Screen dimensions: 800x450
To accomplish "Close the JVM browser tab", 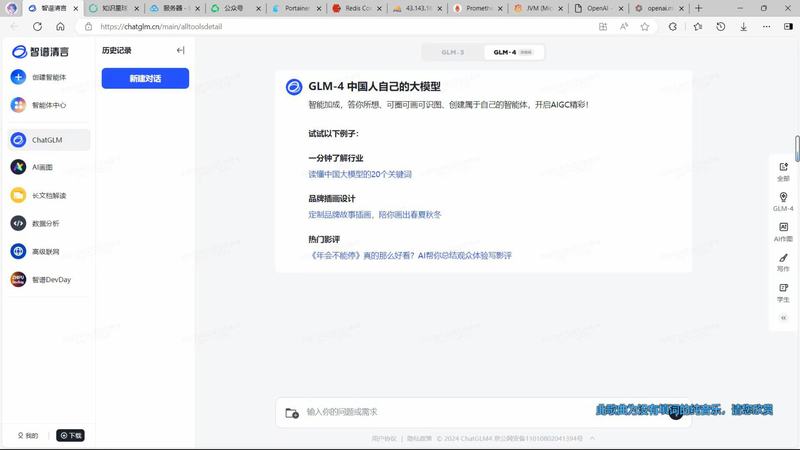I will click(x=560, y=8).
